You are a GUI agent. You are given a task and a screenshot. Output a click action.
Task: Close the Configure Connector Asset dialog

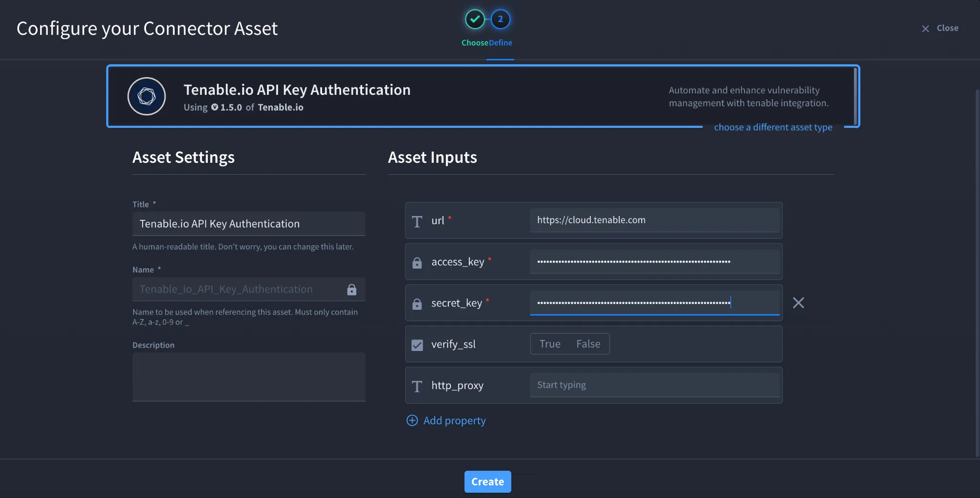point(940,28)
